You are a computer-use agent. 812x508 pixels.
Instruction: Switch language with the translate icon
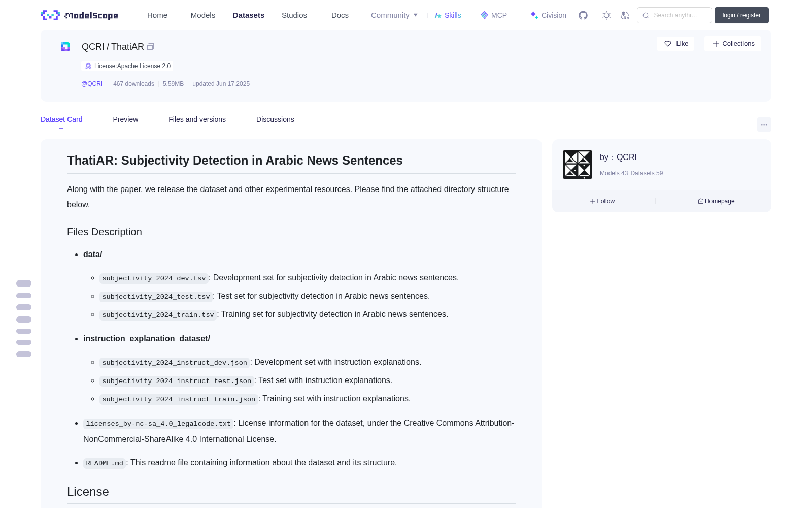[x=625, y=15]
